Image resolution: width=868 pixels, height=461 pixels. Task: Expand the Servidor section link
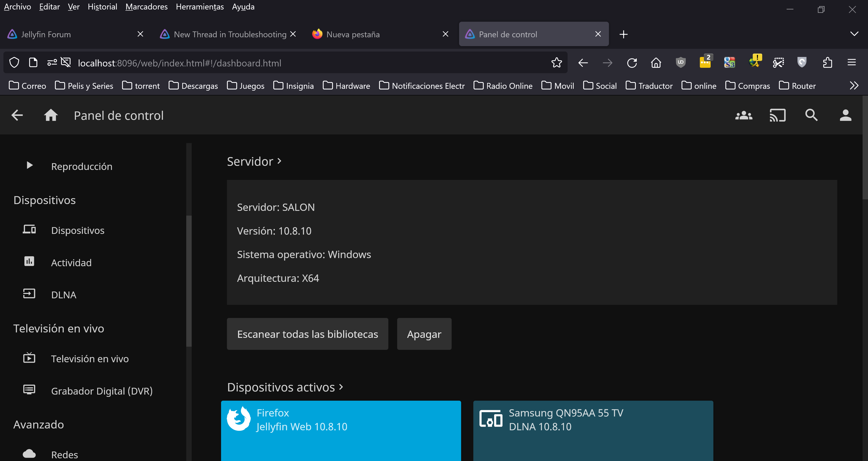[x=254, y=161]
